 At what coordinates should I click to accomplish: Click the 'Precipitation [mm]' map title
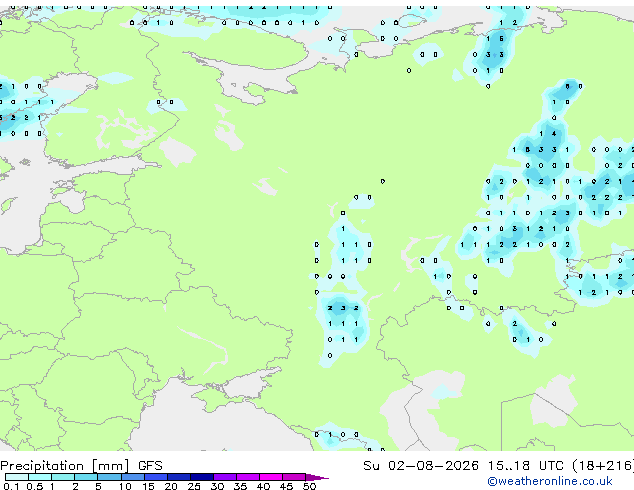pyautogui.click(x=65, y=466)
